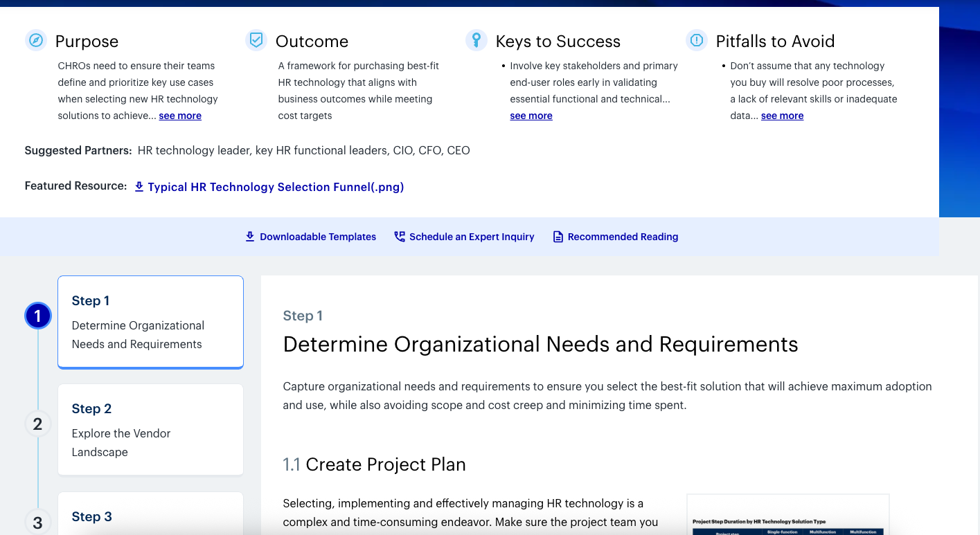Download Typical HR Technology Selection Funnel file
This screenshot has height=535, width=980.
pos(276,187)
